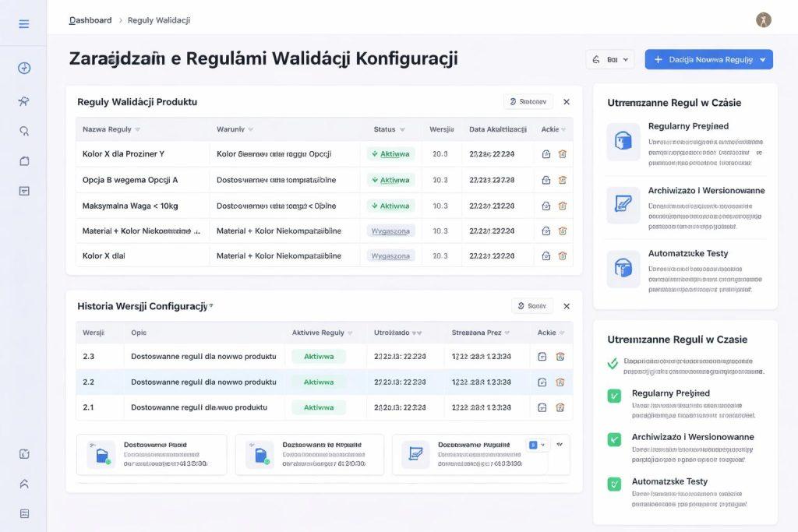Select the version 2.2 row in history
The height and width of the screenshot is (532, 798).
[203, 382]
